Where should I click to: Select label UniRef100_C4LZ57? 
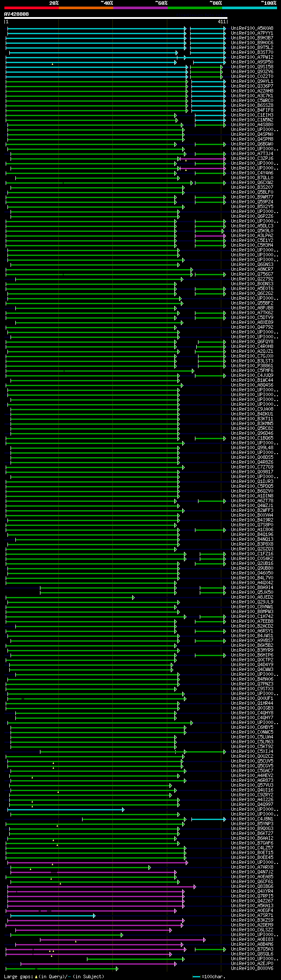tap(252, 848)
